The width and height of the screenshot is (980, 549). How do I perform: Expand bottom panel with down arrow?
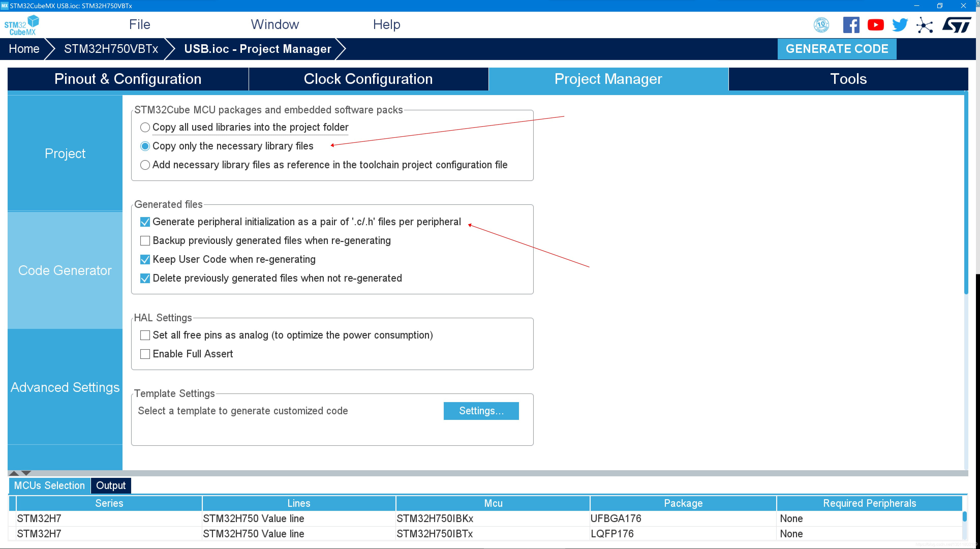26,473
